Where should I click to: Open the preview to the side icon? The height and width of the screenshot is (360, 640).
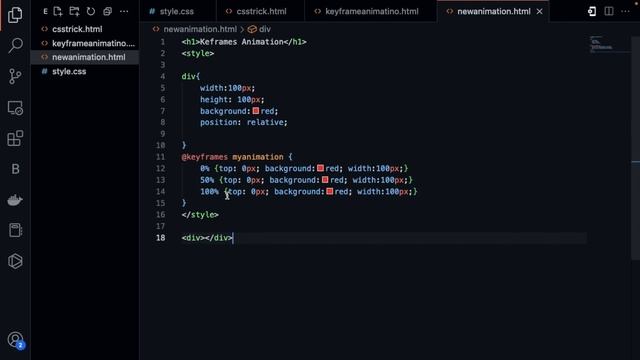pyautogui.click(x=592, y=11)
